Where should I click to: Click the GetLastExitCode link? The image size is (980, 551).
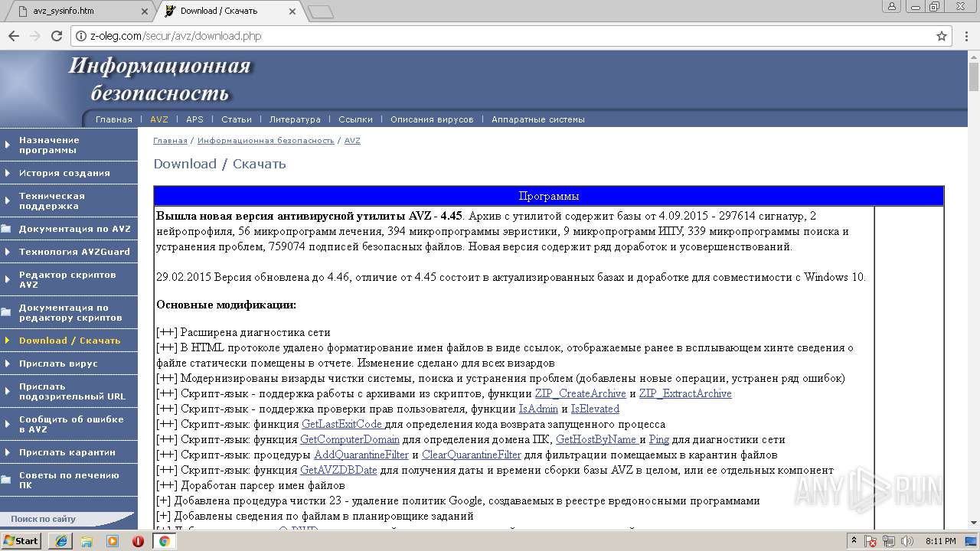tap(343, 424)
